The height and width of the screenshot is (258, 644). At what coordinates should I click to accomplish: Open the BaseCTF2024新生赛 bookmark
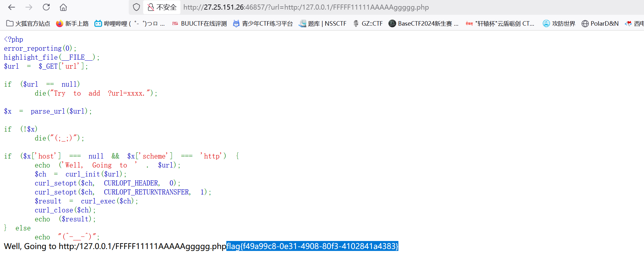coord(423,23)
